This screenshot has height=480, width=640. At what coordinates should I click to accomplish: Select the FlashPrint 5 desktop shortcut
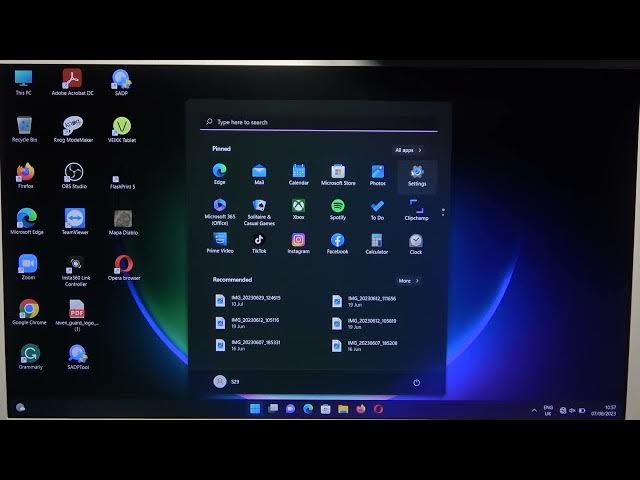pyautogui.click(x=122, y=182)
